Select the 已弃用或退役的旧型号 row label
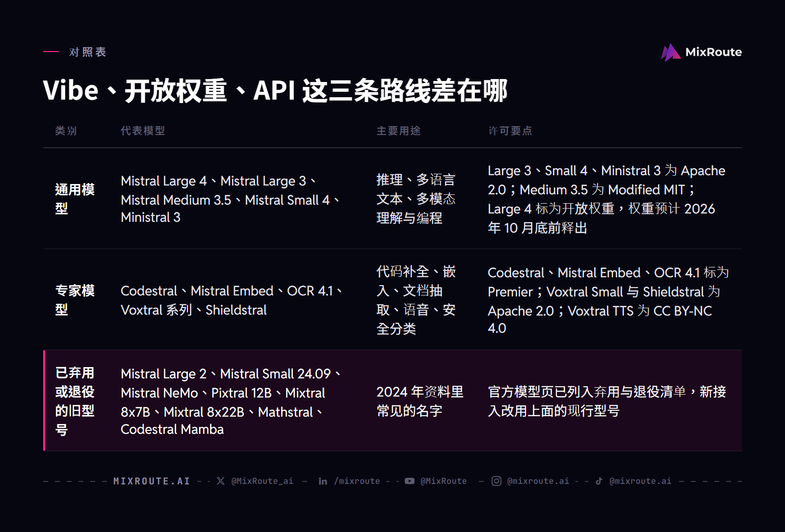Screen dimensions: 785x532 point(75,401)
